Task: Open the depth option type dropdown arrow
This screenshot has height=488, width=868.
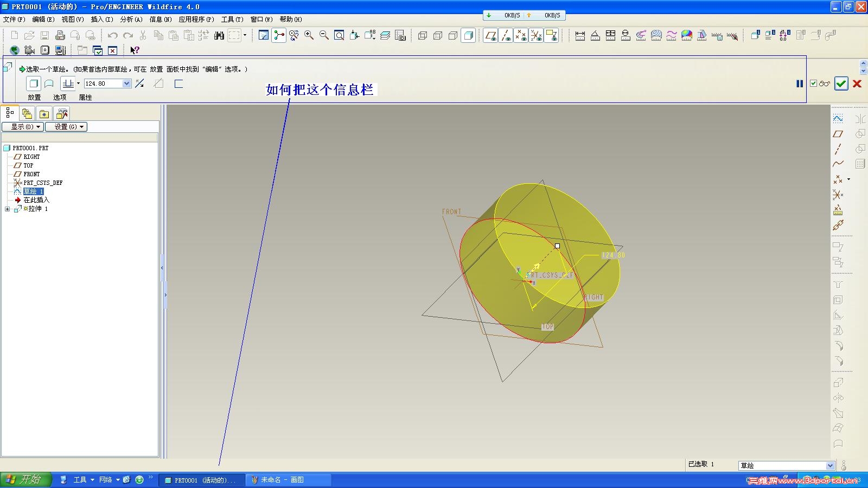Action: (x=79, y=84)
